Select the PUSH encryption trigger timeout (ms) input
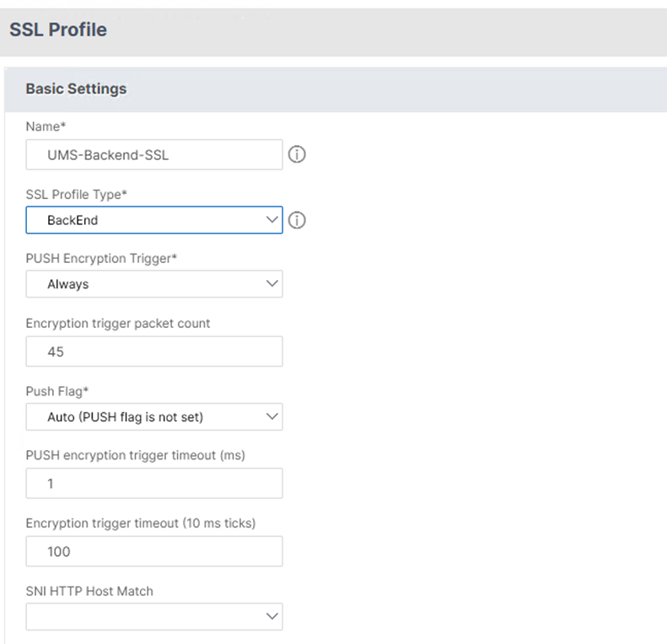The height and width of the screenshot is (644, 667). click(153, 484)
